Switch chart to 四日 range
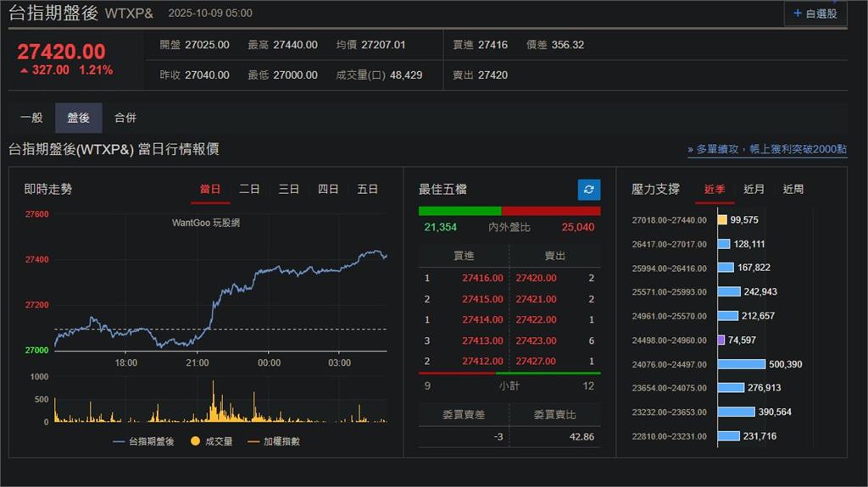Viewport: 868px width, 487px height. pos(328,190)
